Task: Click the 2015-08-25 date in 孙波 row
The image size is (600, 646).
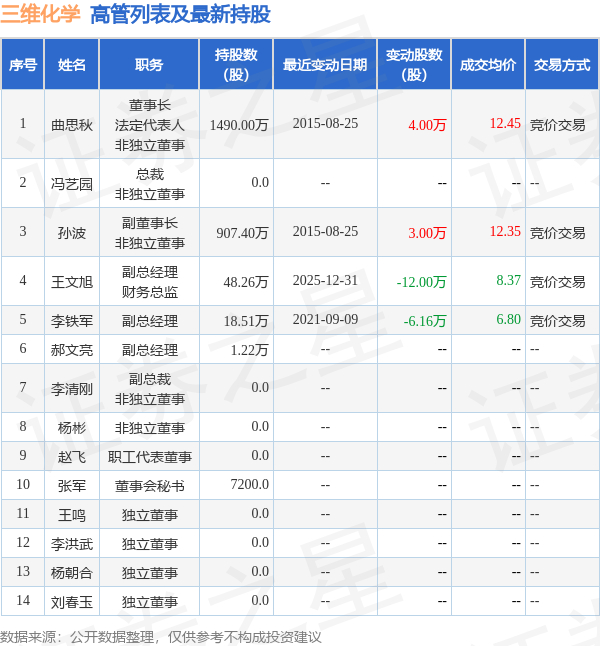Action: 325,232
